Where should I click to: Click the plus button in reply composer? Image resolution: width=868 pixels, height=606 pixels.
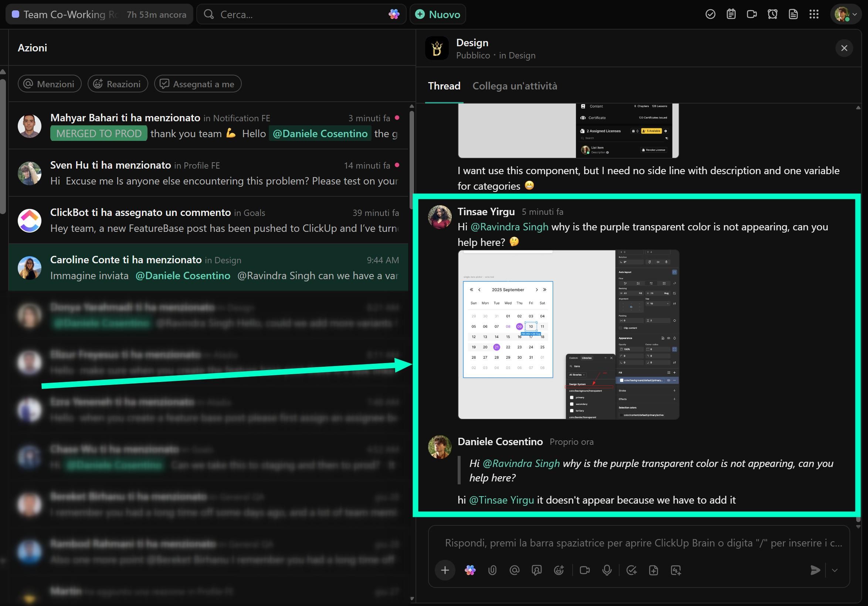coord(445,570)
